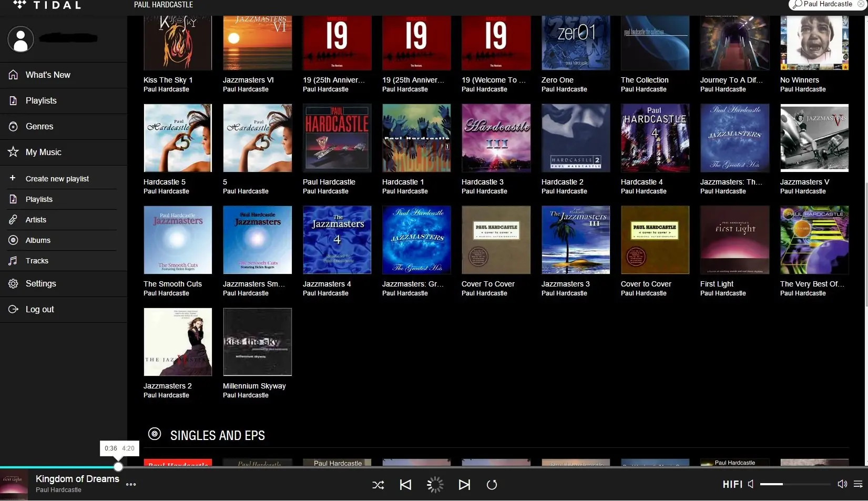Viewport: 868px width, 501px height.
Task: Create new playlist
Action: click(x=57, y=179)
